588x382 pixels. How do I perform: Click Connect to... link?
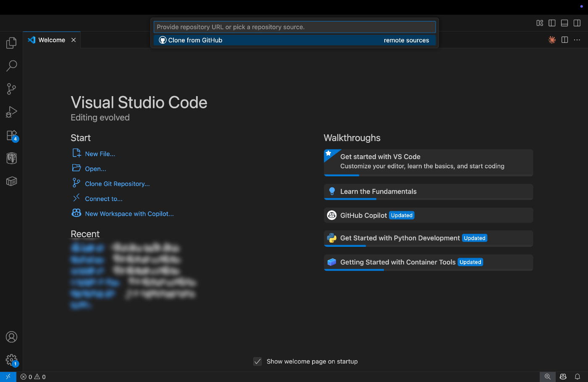[104, 199]
